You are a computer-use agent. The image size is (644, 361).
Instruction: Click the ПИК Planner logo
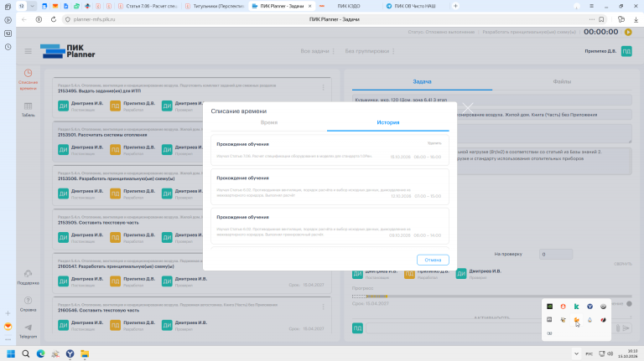point(68,51)
